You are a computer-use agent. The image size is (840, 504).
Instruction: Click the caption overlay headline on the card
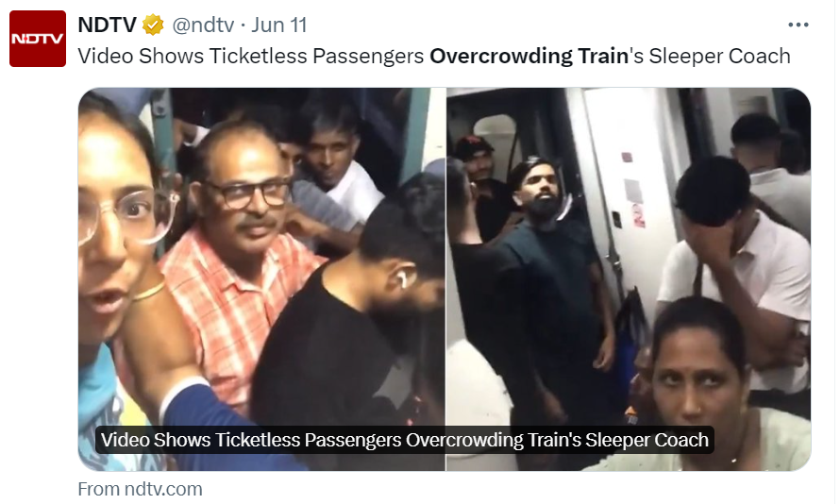pos(405,440)
